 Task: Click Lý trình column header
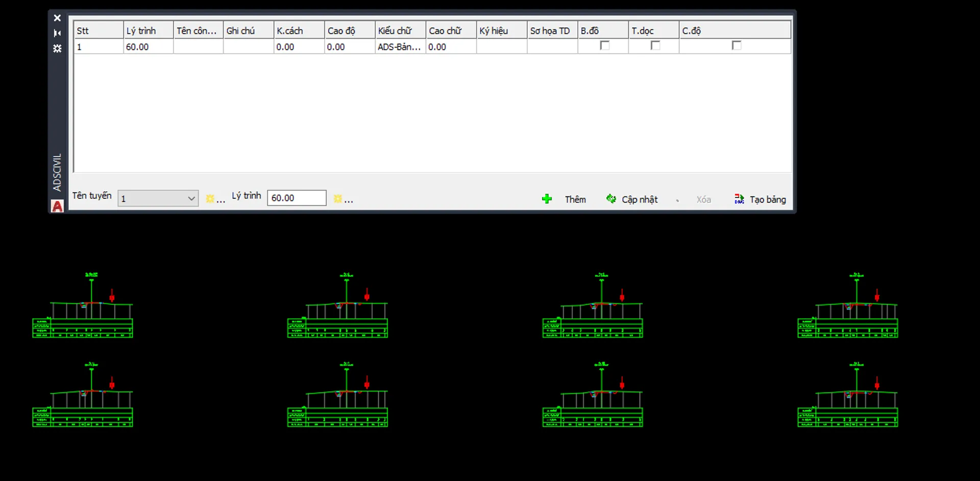pyautogui.click(x=149, y=31)
